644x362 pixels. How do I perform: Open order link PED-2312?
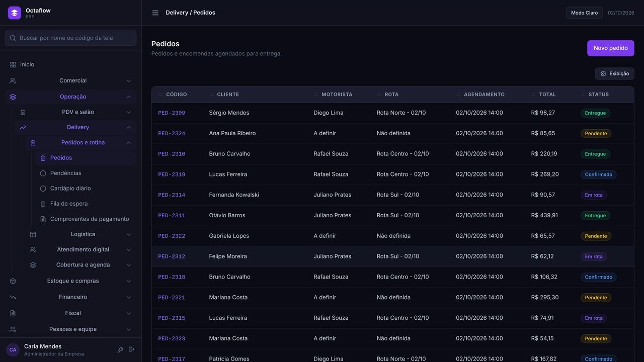172,256
